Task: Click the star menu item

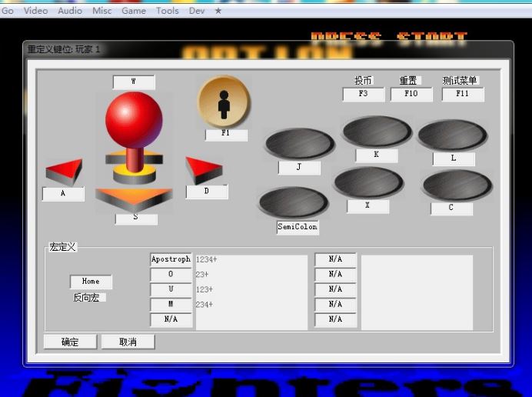Action: click(x=218, y=11)
